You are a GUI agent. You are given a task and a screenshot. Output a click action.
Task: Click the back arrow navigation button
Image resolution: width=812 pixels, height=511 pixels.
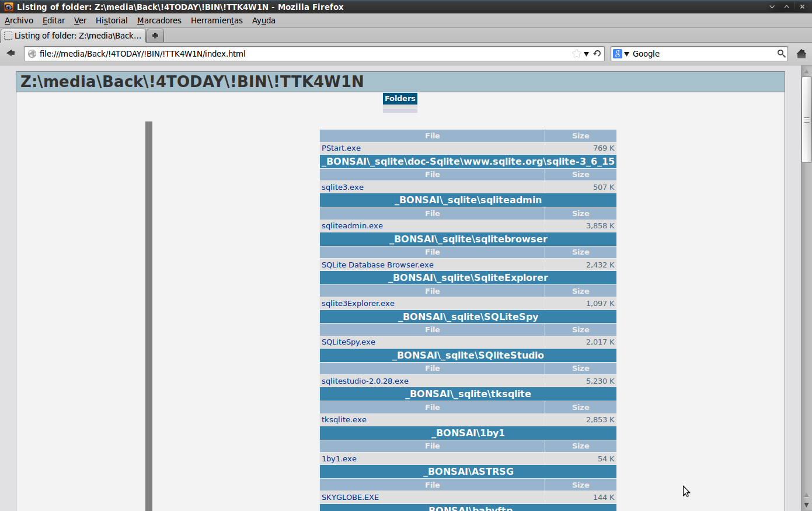click(11, 53)
